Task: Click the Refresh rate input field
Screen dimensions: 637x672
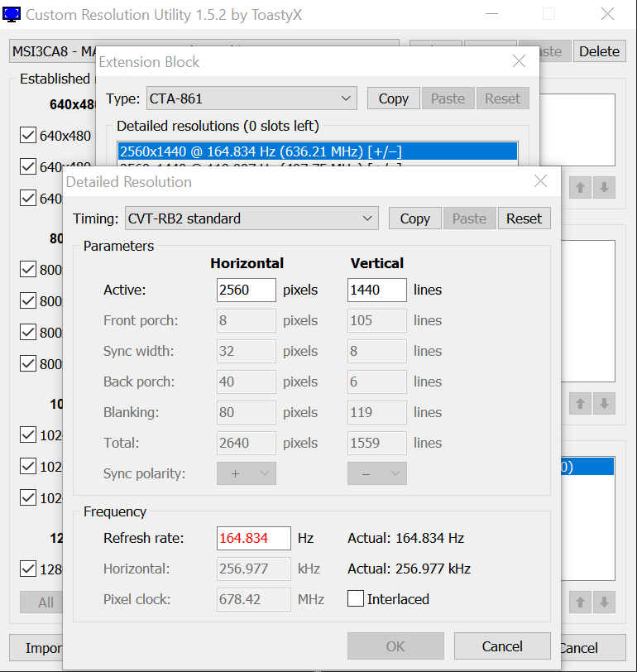Action: click(253, 538)
